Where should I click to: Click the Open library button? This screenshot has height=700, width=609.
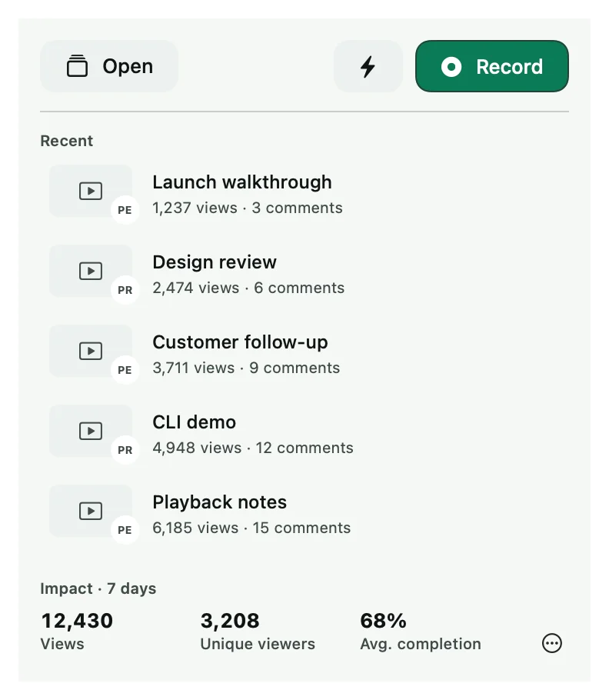pyautogui.click(x=109, y=66)
